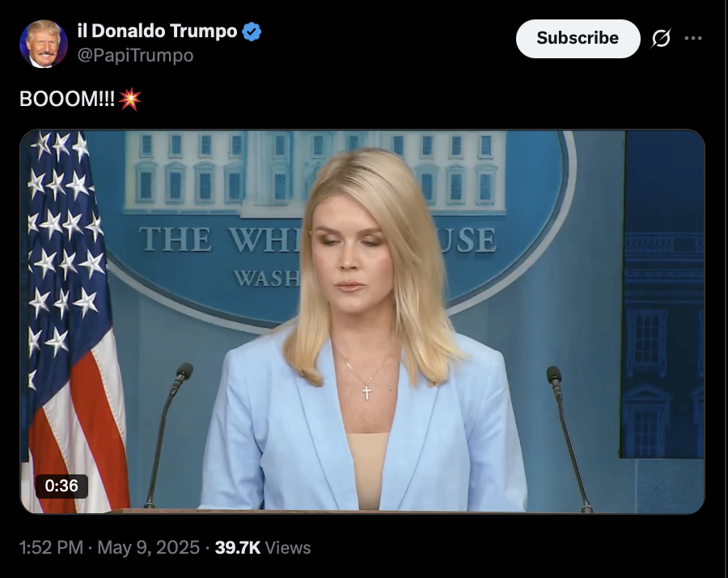Click the May 9, 2025 date
The width and height of the screenshot is (728, 578).
pyautogui.click(x=149, y=547)
